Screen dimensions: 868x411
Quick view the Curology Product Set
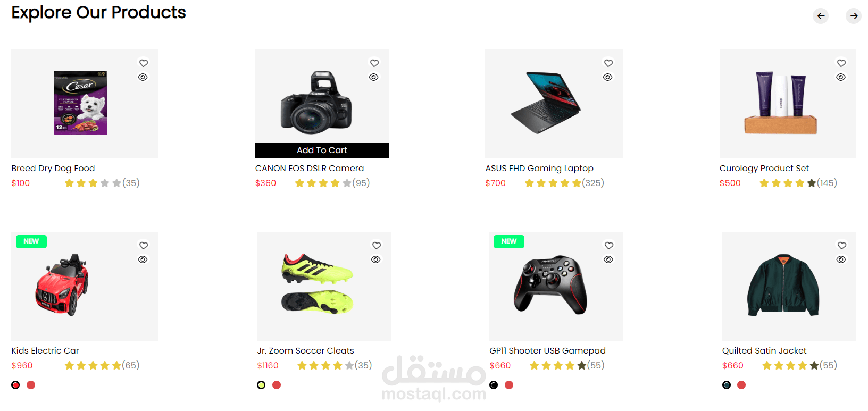tap(841, 77)
